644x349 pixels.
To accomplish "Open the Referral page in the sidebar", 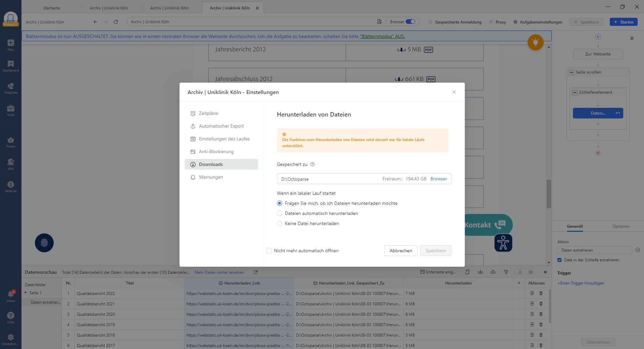I will (x=11, y=187).
